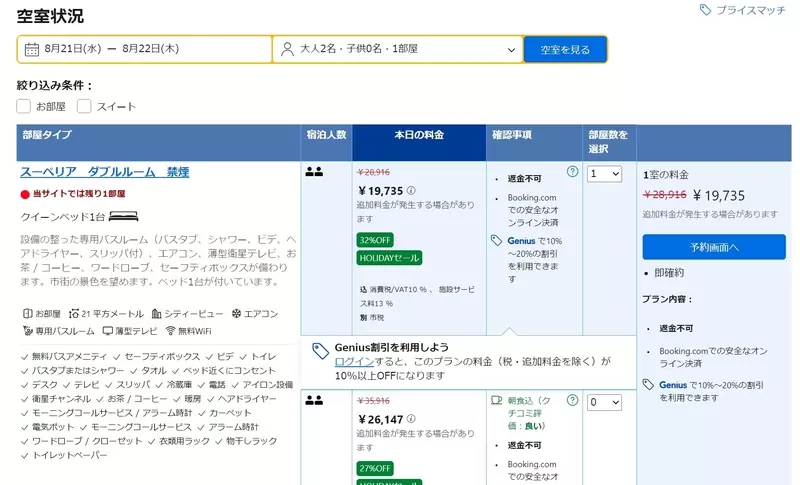The height and width of the screenshot is (485, 800).
Task: Open room count dropdown showing 0
Action: point(604,402)
